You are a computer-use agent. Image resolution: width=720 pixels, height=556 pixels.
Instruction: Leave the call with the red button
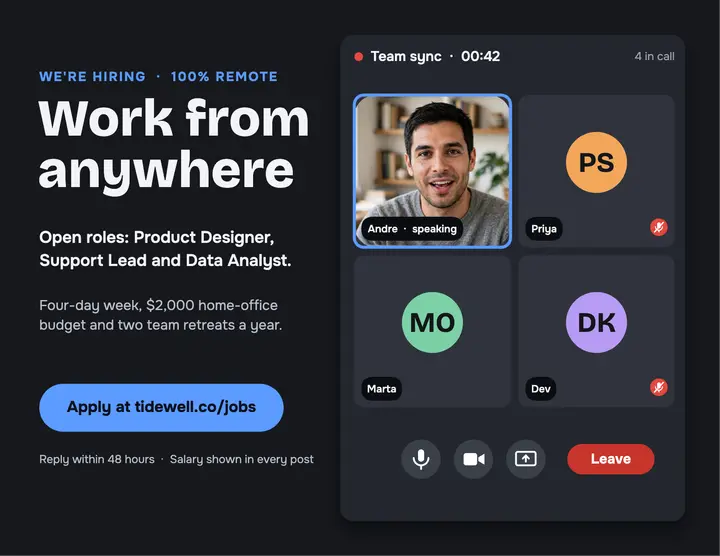click(x=611, y=459)
